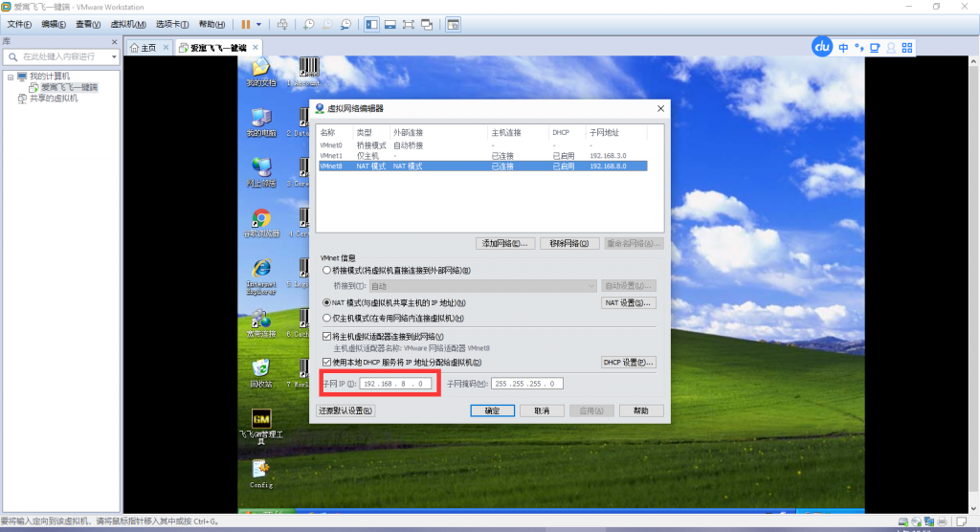Click the 帮助 button in network editor
980x532 pixels.
point(640,410)
